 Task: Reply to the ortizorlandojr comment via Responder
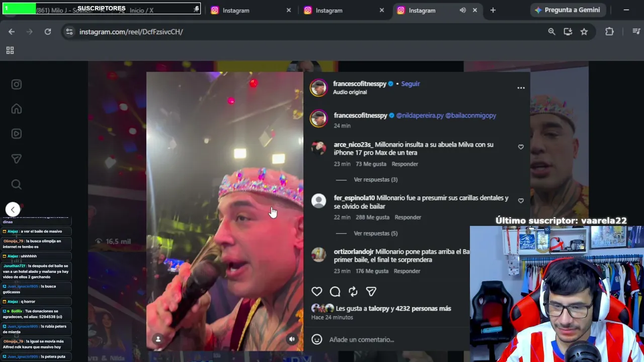click(x=407, y=271)
